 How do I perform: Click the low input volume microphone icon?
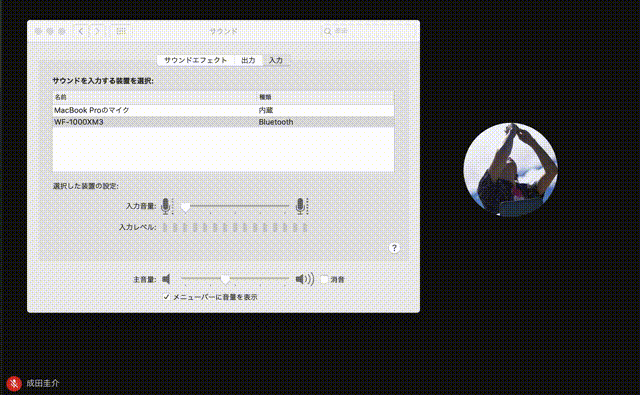[166, 206]
